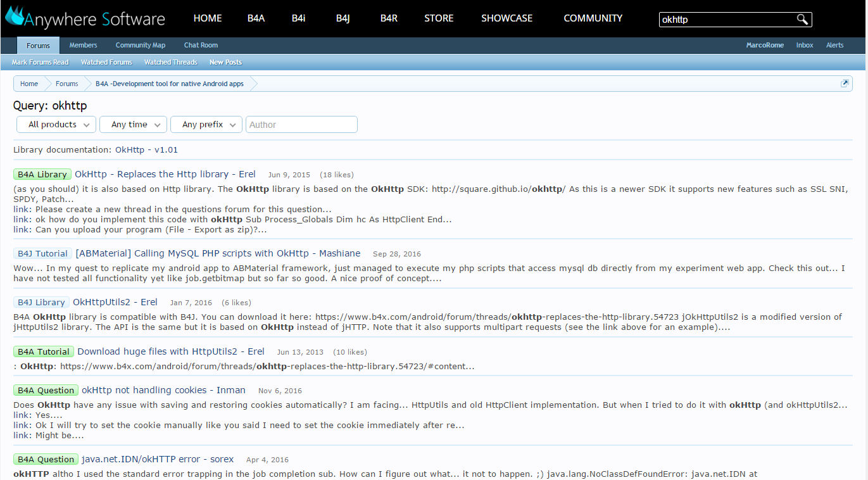Click the (18 likes) text
The height and width of the screenshot is (480, 868).
pos(337,175)
